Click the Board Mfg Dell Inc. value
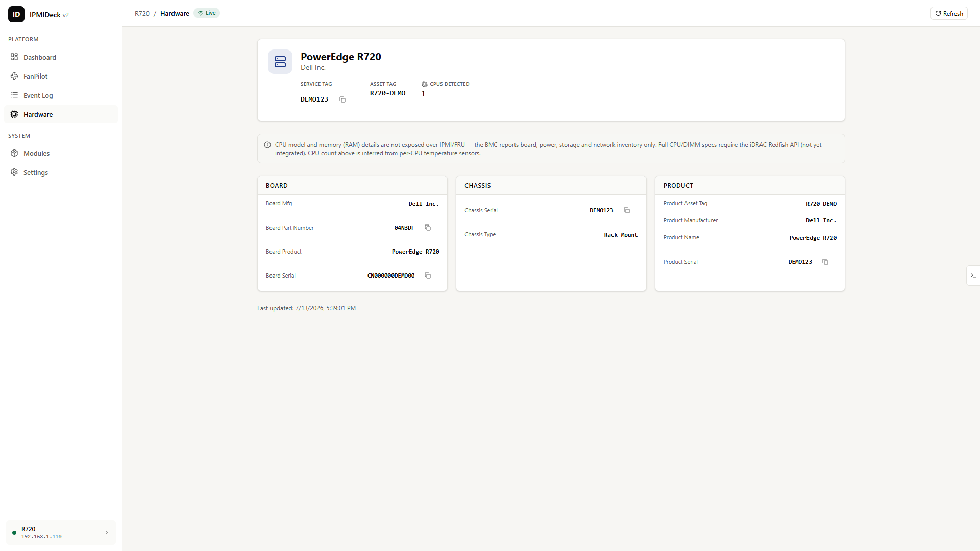 click(x=424, y=204)
